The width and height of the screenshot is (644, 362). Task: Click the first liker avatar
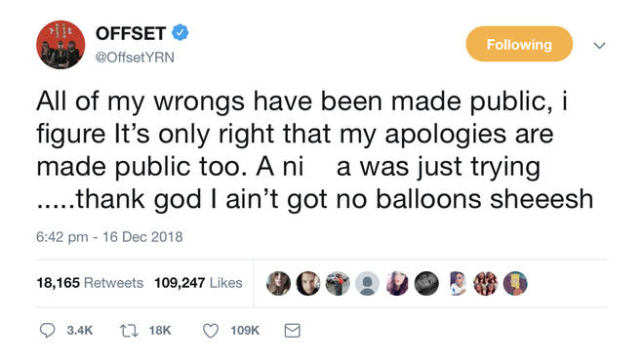278,284
